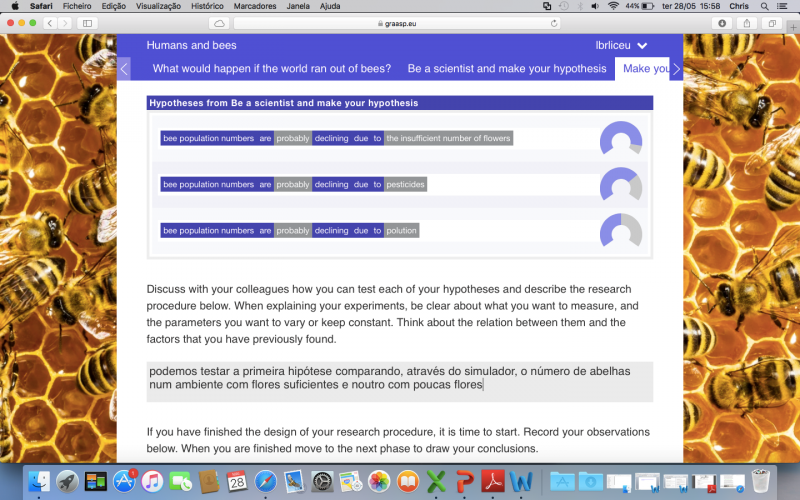Open Finder from the dock
800x500 pixels.
(40, 481)
